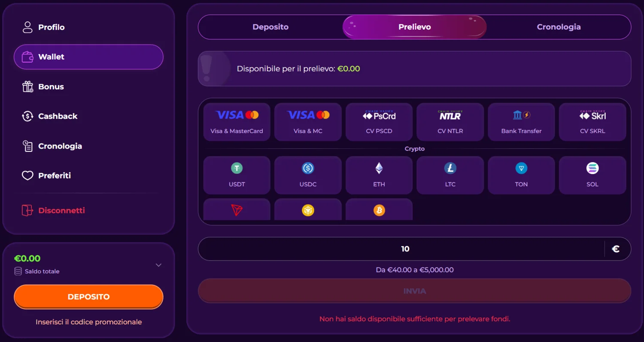
Task: Select the Tron (TRX) crypto icon
Action: click(237, 210)
